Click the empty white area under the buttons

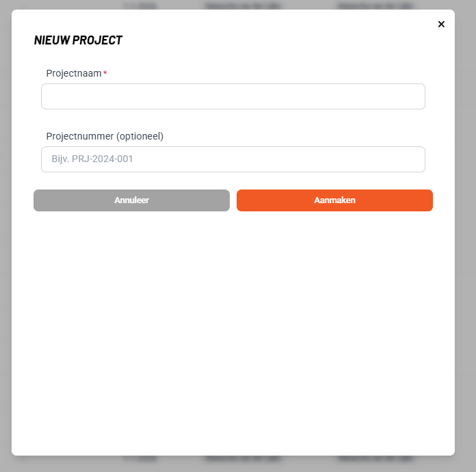233,328
